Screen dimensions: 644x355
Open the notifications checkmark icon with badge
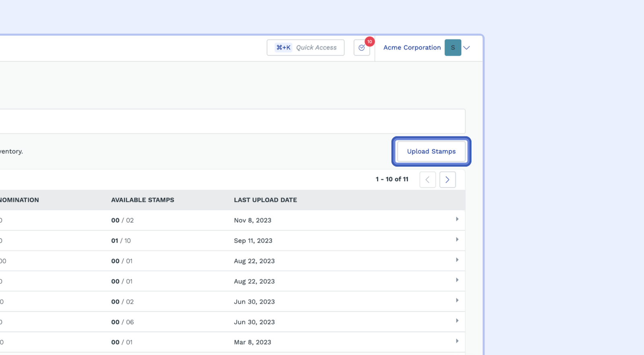click(x=361, y=48)
